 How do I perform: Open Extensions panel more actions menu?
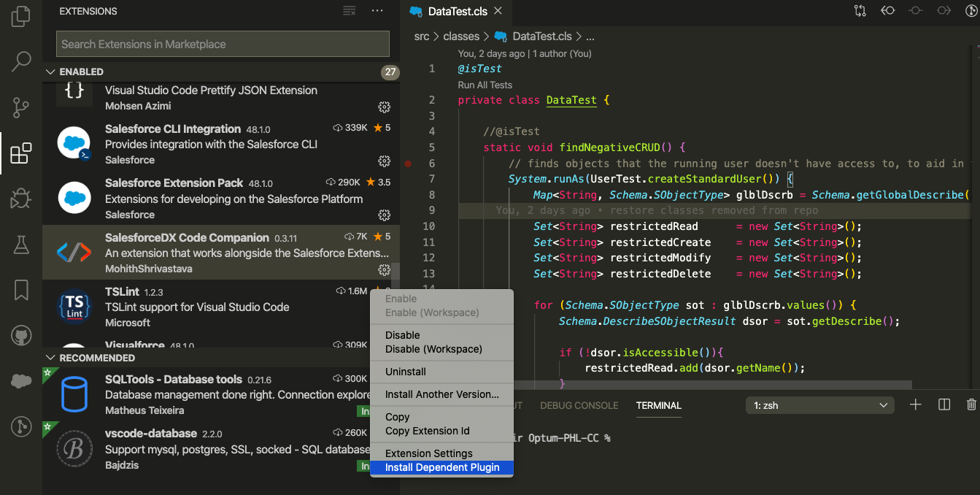pos(377,11)
